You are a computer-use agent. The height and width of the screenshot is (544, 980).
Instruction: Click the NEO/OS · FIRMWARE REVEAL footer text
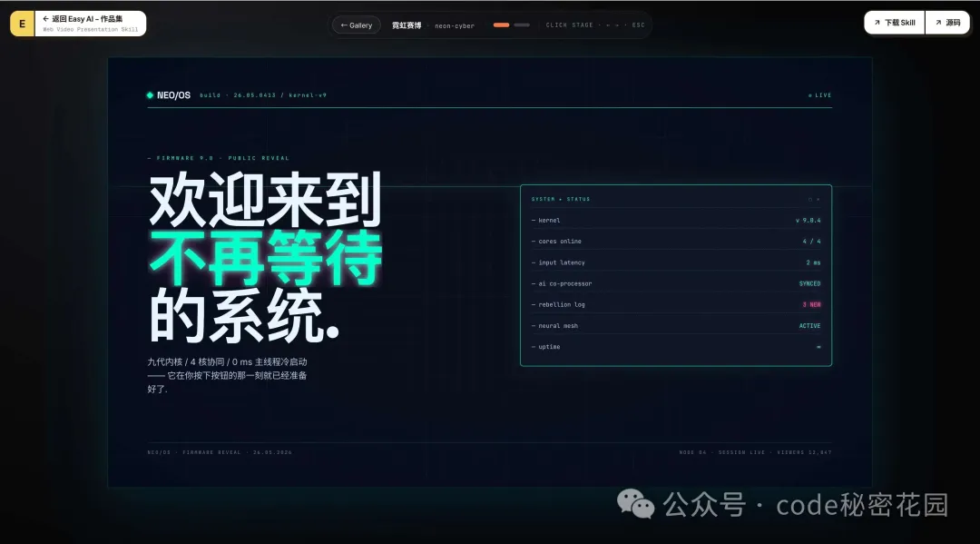[x=220, y=452]
